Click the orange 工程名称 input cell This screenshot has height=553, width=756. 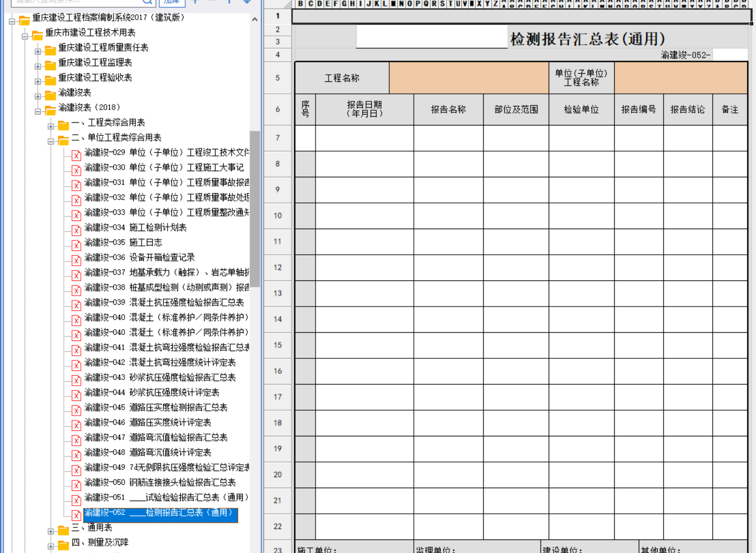468,78
